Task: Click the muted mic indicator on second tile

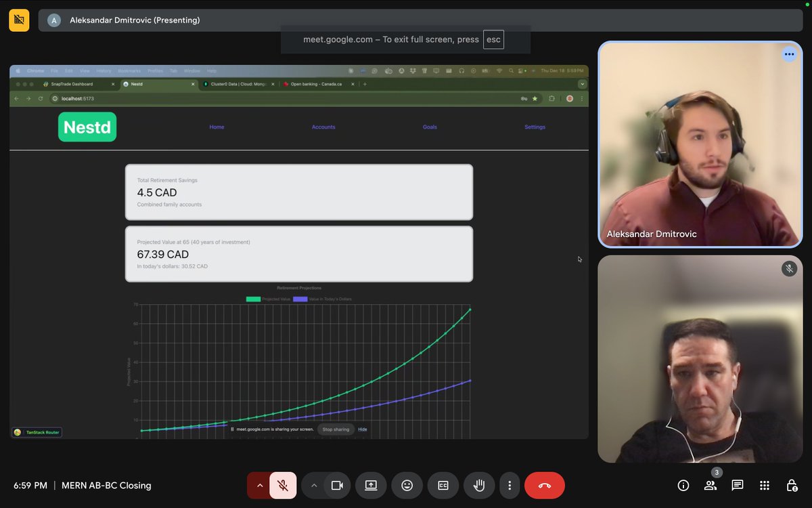Action: pos(789,268)
